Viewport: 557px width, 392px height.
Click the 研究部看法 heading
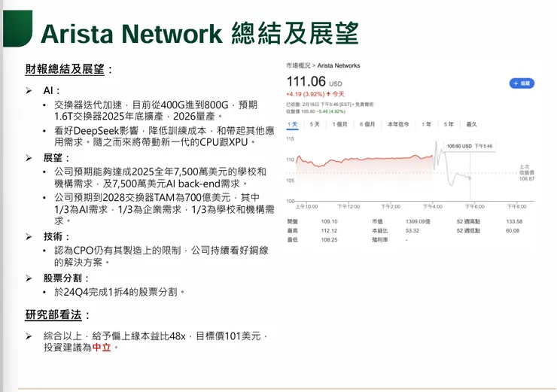(x=53, y=315)
